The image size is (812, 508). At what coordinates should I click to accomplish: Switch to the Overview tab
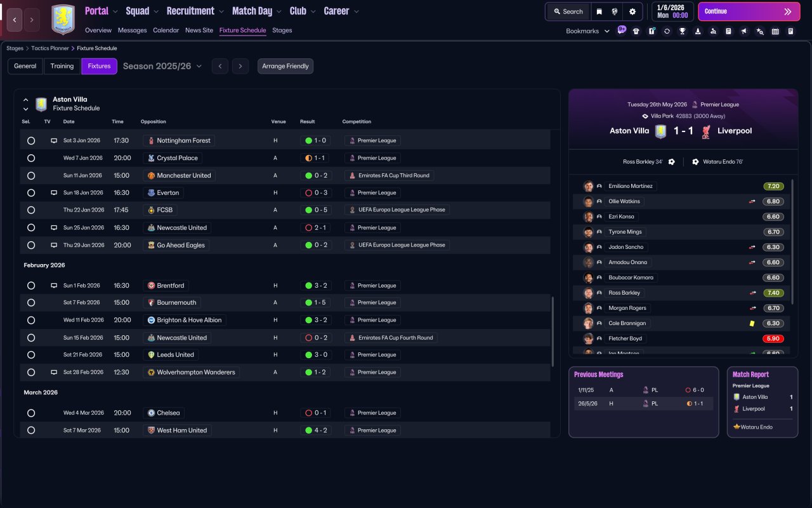tap(98, 30)
